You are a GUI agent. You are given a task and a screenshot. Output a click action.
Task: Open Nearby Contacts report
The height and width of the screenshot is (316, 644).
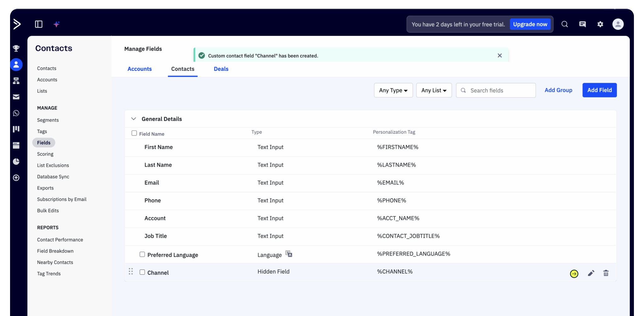55,262
